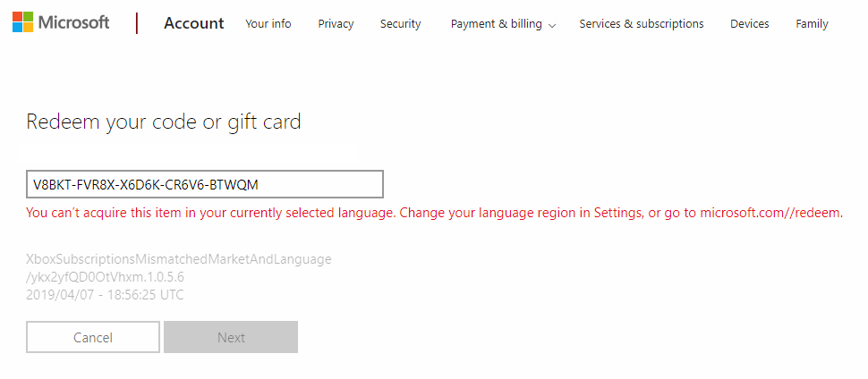Click the 2019/04/07 UTC timestamp text
The width and height of the screenshot is (868, 379).
pyautogui.click(x=105, y=295)
